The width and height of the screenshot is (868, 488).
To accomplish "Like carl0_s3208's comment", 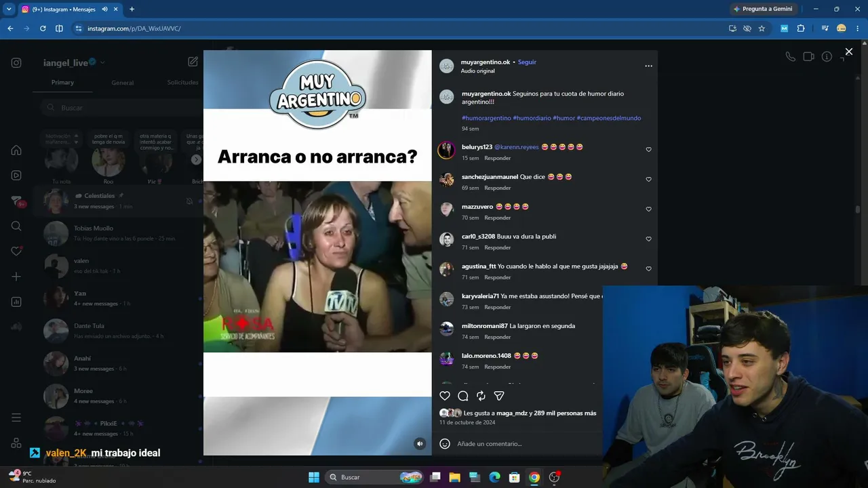I will [x=648, y=239].
